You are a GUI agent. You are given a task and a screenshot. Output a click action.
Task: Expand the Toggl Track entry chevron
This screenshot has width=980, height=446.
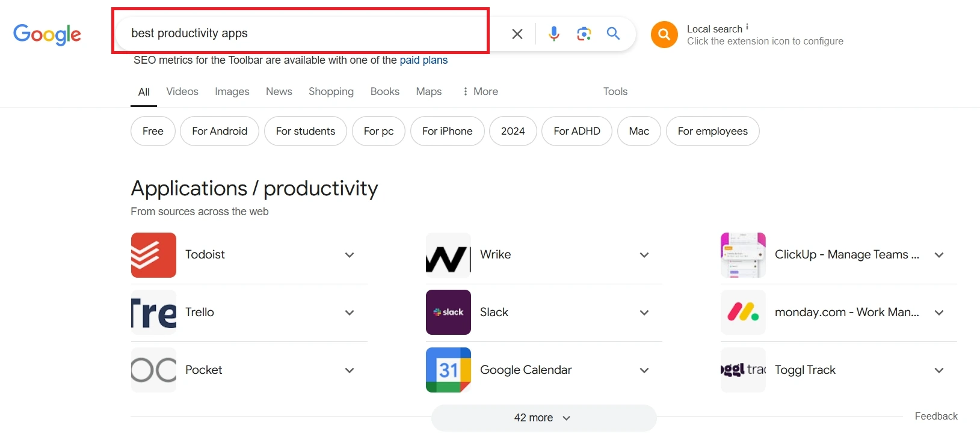[939, 370]
